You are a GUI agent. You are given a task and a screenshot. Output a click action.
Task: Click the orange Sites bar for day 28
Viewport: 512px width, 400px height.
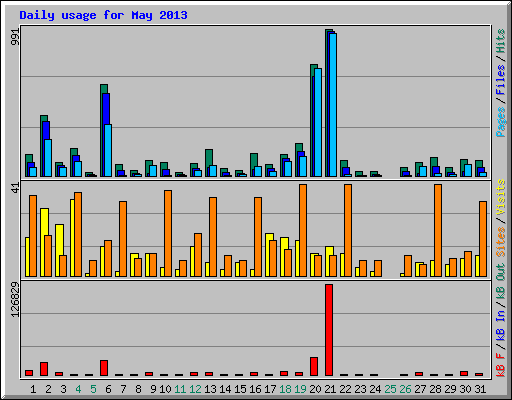pyautogui.click(x=438, y=230)
